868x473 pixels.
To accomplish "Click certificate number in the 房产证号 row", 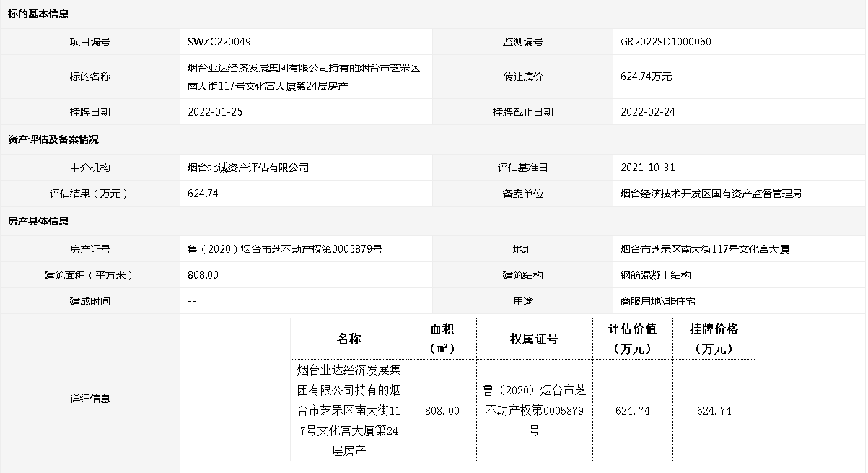I will tap(284, 249).
